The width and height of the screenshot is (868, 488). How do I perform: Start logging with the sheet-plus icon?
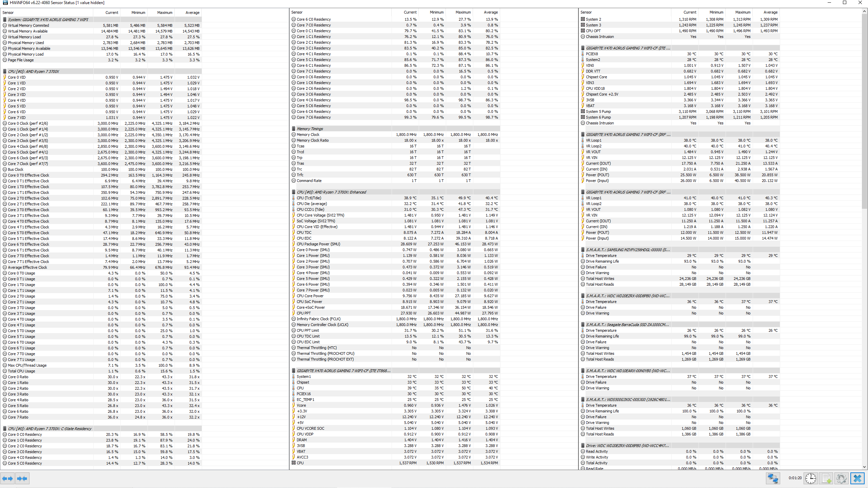coord(826,479)
